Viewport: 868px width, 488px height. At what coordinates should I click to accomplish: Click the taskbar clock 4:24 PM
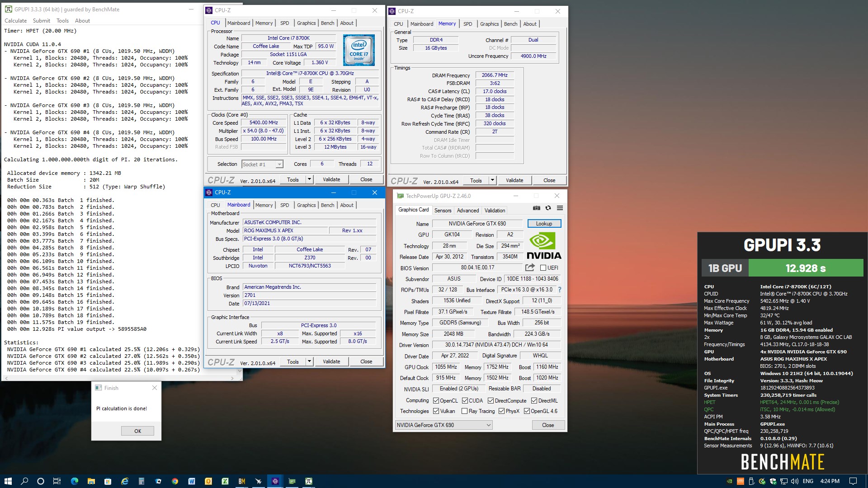click(830, 481)
